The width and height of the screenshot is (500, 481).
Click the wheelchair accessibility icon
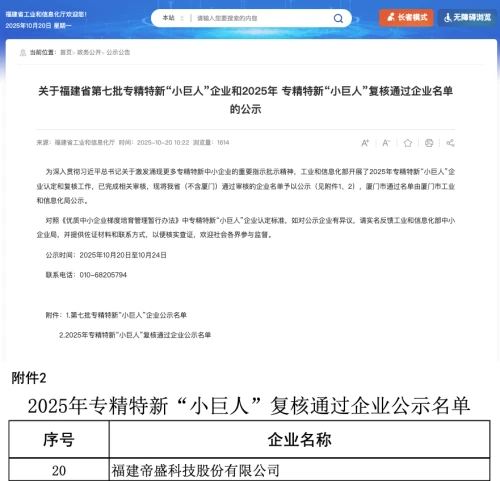point(448,18)
